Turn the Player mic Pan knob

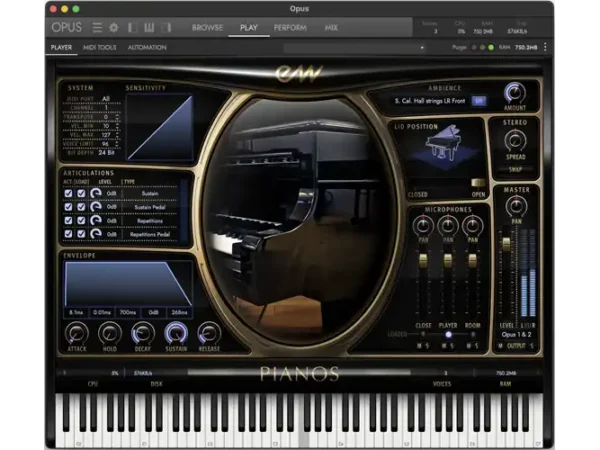point(448,226)
